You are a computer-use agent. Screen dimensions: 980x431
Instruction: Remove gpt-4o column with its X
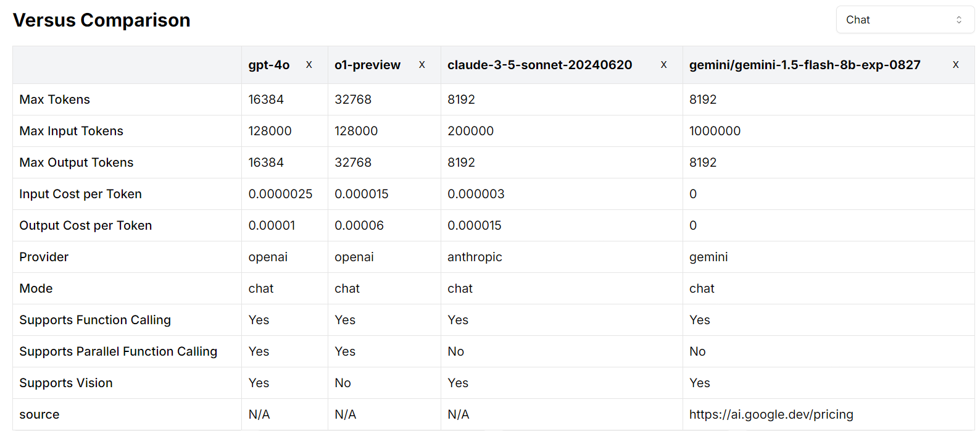(x=309, y=65)
